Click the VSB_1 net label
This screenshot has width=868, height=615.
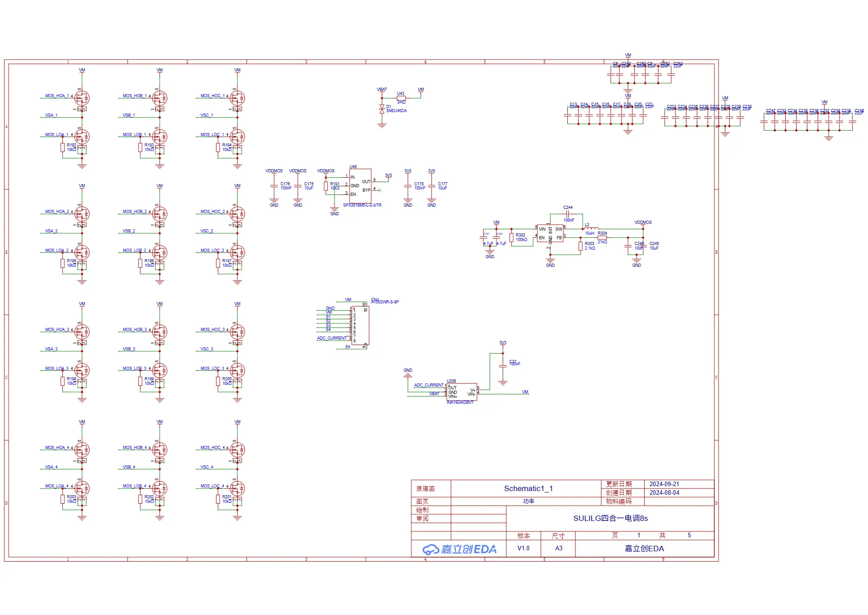(x=129, y=115)
